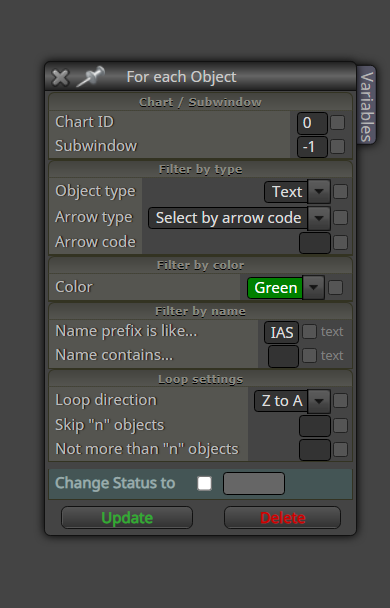Toggle the checkbox next to Chart ID
The width and height of the screenshot is (390, 608).
[338, 123]
